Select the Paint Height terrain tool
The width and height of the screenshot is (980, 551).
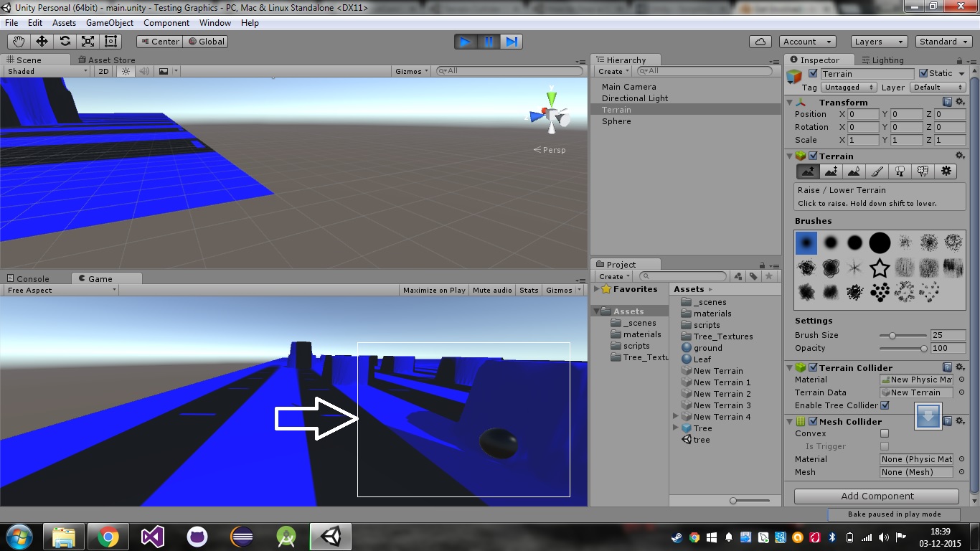tap(831, 171)
